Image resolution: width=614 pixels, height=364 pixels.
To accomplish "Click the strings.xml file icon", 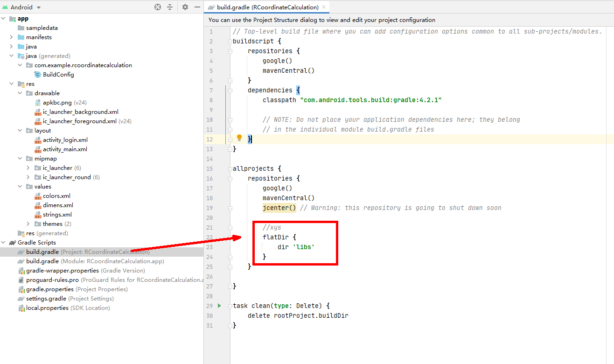I will (38, 215).
